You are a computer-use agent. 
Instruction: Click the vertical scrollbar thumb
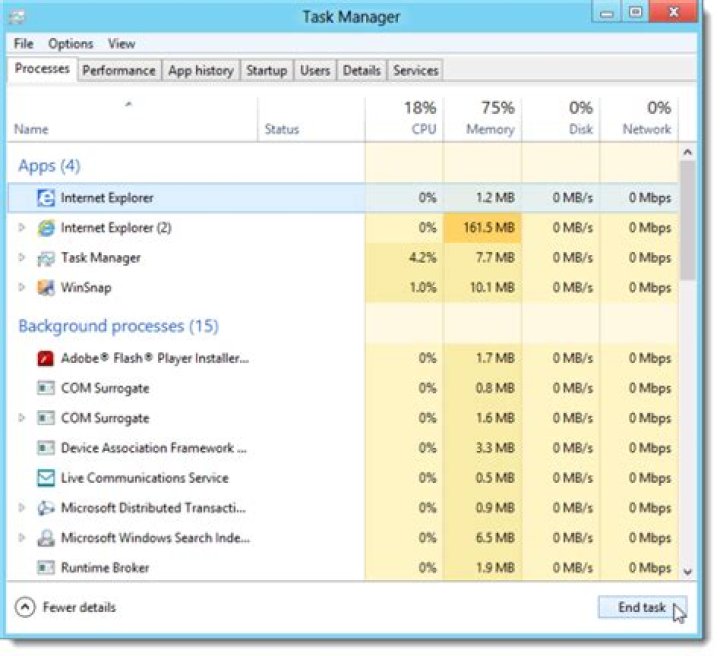click(x=687, y=220)
